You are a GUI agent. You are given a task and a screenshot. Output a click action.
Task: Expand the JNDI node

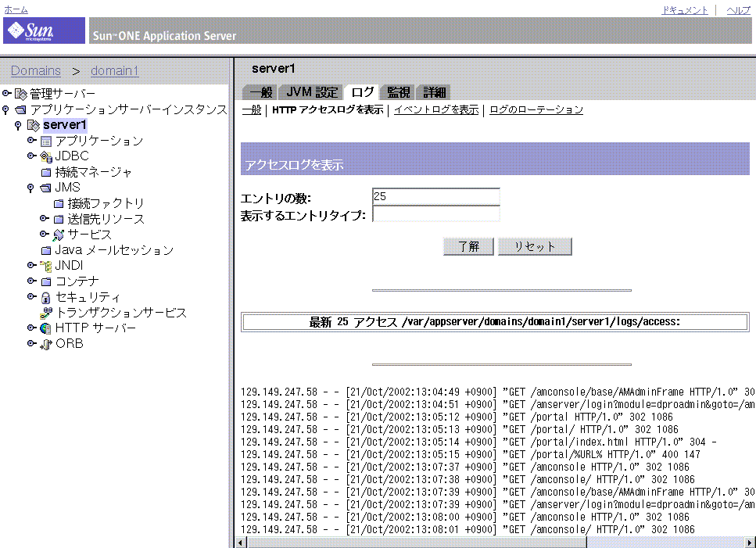31,265
